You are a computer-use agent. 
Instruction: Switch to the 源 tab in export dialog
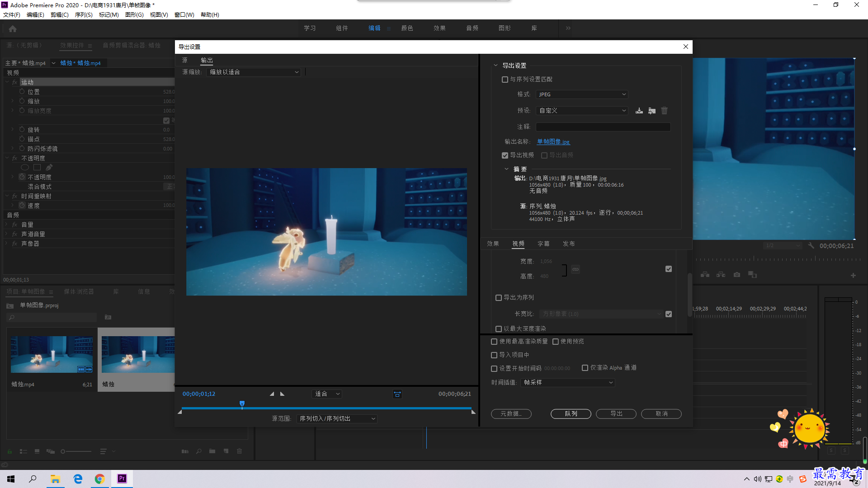point(184,60)
